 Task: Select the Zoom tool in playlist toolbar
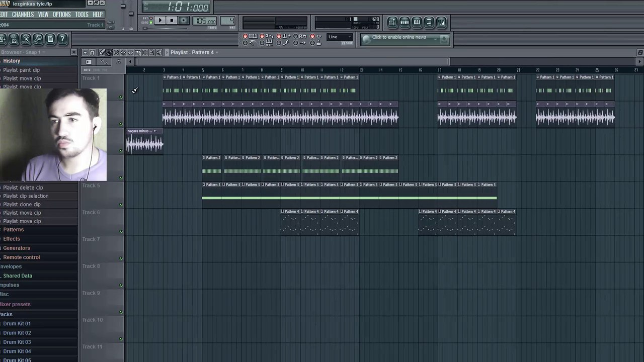point(152,52)
